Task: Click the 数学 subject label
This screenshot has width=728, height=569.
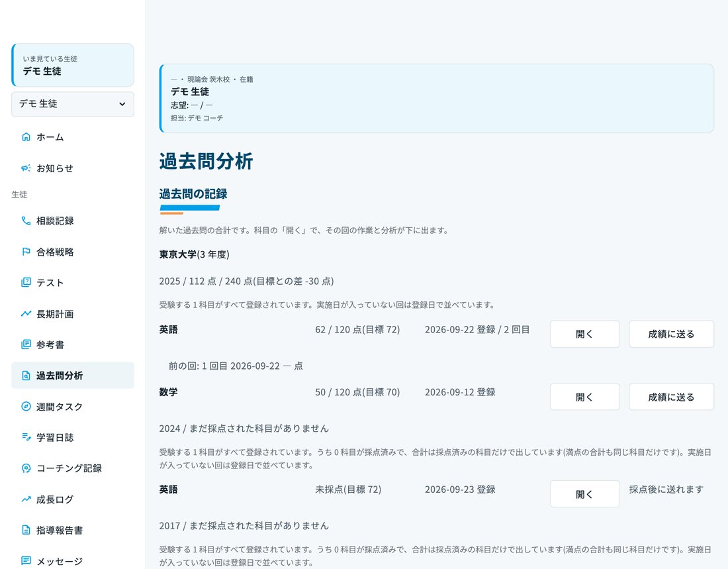Action: point(169,392)
